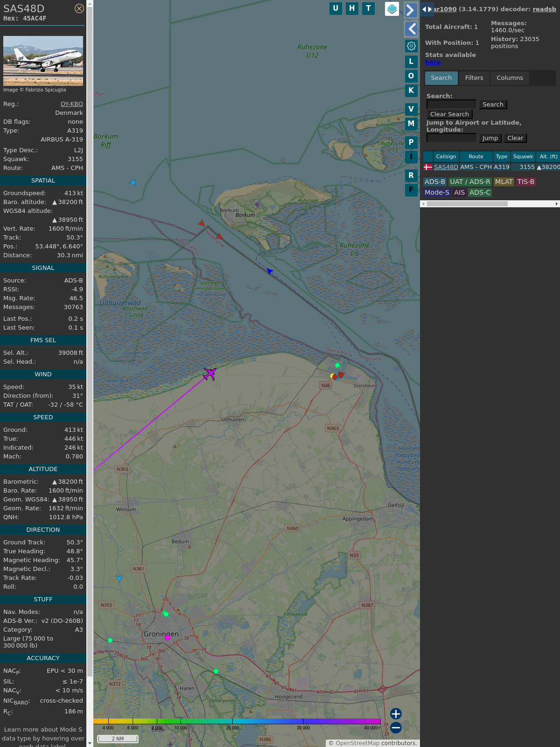The width and height of the screenshot is (560, 747).
Task: Open the Stats available here link
Action: 433,62
